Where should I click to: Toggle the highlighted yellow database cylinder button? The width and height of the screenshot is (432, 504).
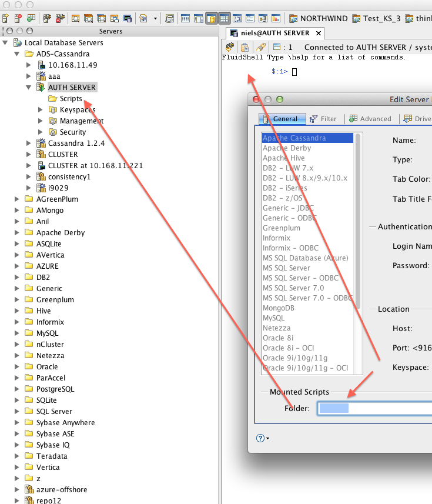pyautogui.click(x=211, y=19)
